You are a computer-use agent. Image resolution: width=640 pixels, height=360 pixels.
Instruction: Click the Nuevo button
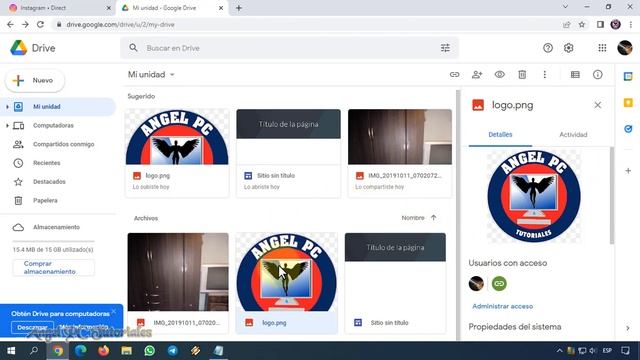pyautogui.click(x=35, y=80)
